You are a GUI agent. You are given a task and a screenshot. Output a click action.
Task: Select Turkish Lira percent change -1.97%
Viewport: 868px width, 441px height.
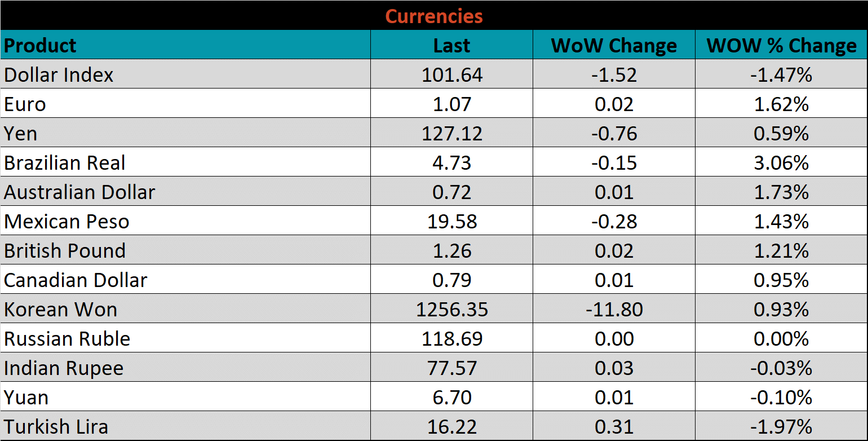pos(781,427)
